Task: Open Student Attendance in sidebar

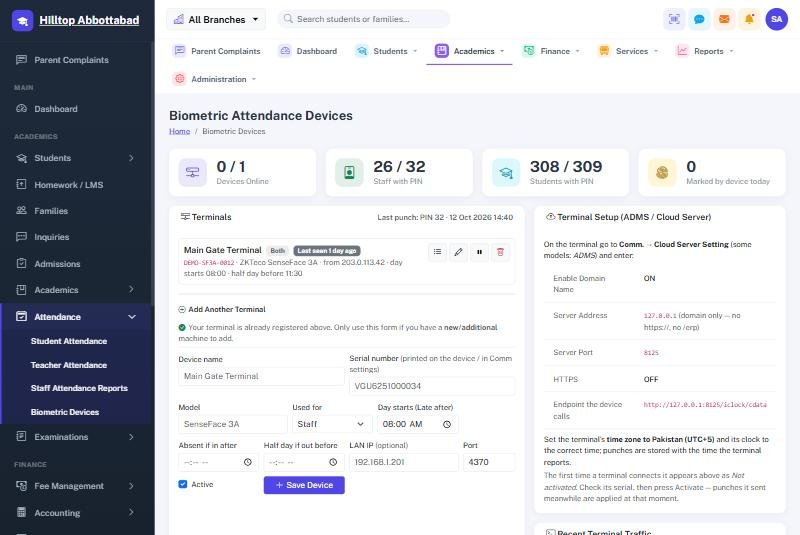Action: 69,341
